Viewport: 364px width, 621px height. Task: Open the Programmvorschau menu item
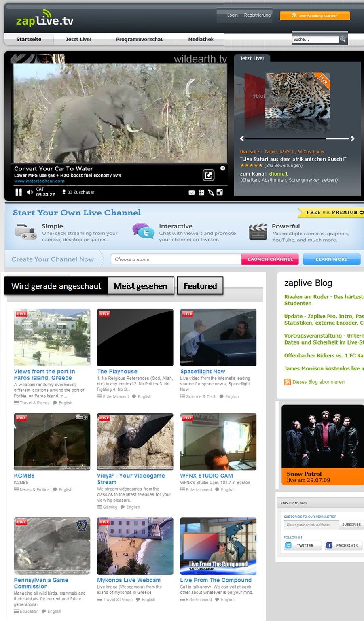pyautogui.click(x=140, y=39)
